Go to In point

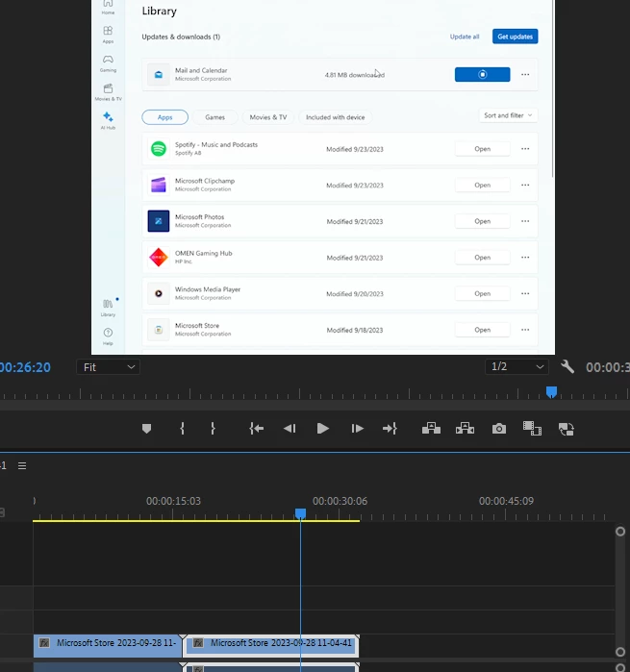tap(257, 429)
